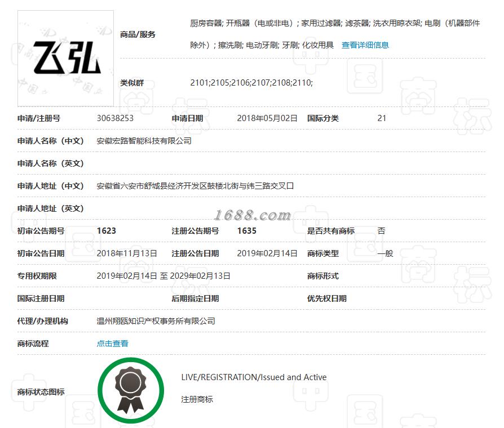
Task: Click the similar group codes 2101;2105;2106;2107;2108;2110;
Action: click(251, 83)
